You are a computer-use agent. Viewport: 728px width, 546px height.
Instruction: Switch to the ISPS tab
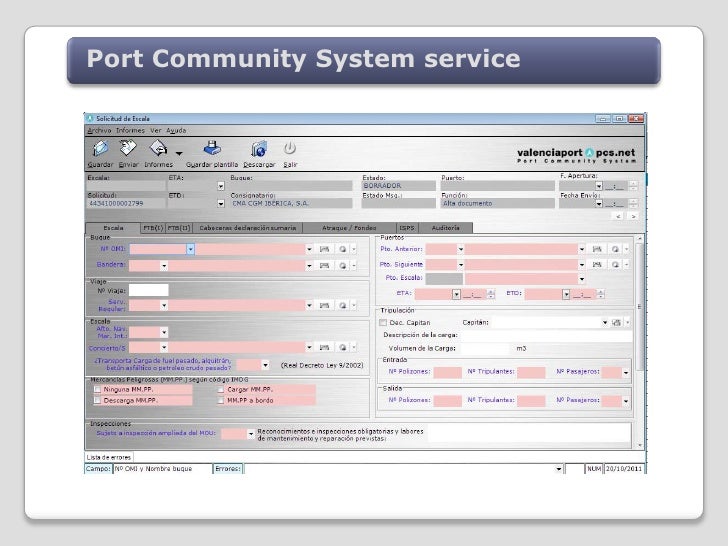coord(407,228)
